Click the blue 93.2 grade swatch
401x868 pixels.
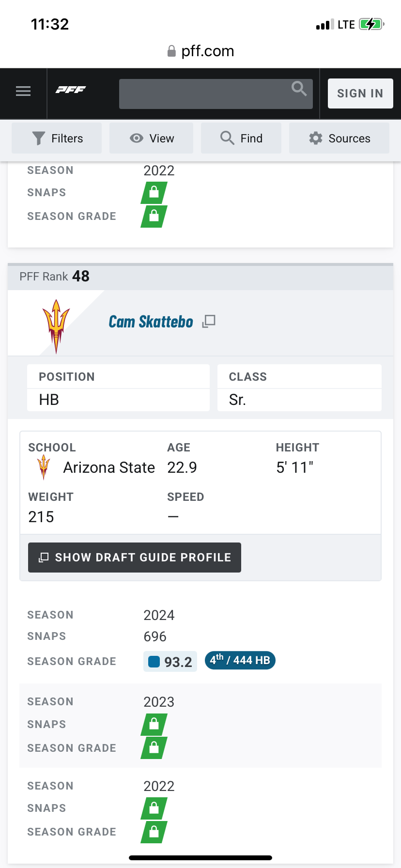(154, 662)
